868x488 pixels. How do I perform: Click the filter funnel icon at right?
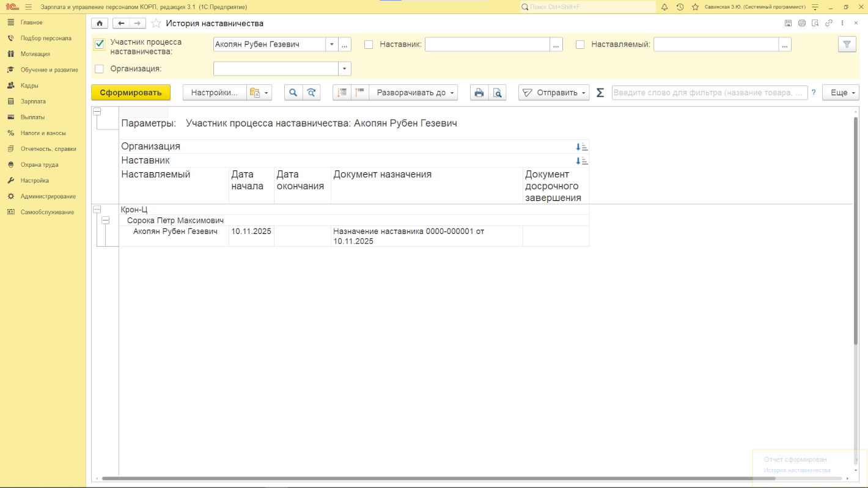(847, 45)
